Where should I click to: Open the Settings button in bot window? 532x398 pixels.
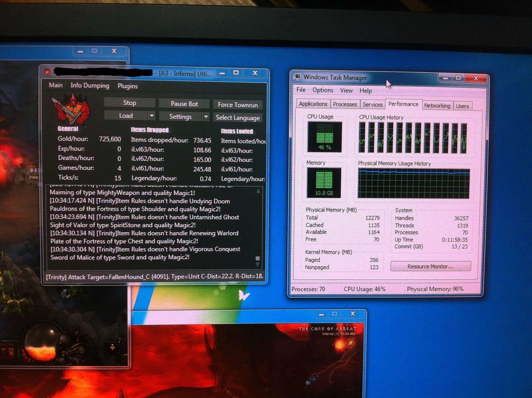pos(181,117)
